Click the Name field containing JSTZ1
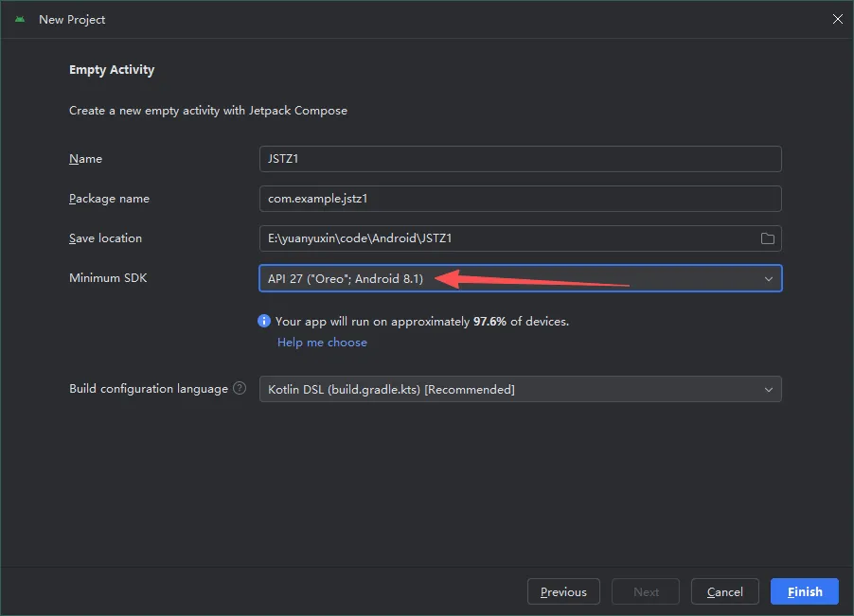This screenshot has height=616, width=854. click(x=521, y=159)
